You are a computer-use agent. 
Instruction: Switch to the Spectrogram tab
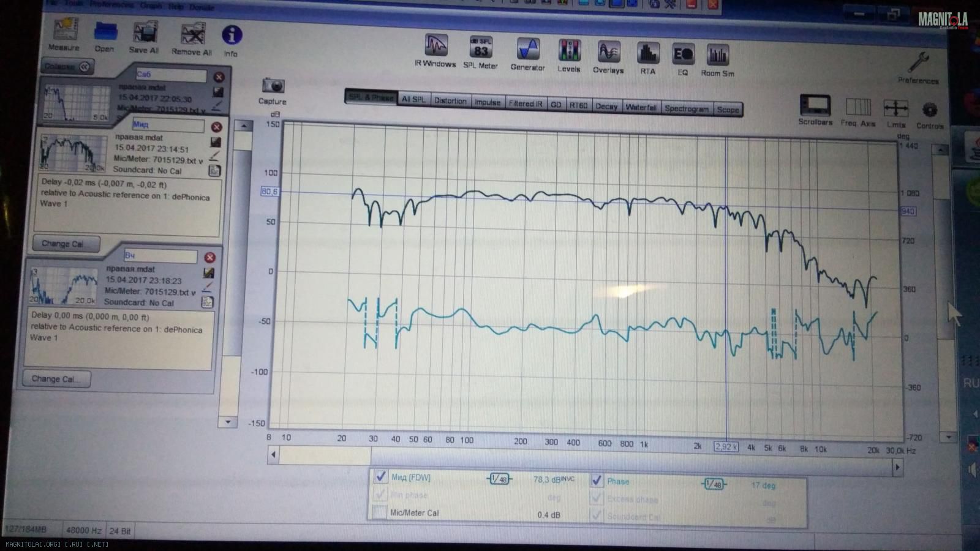point(687,108)
